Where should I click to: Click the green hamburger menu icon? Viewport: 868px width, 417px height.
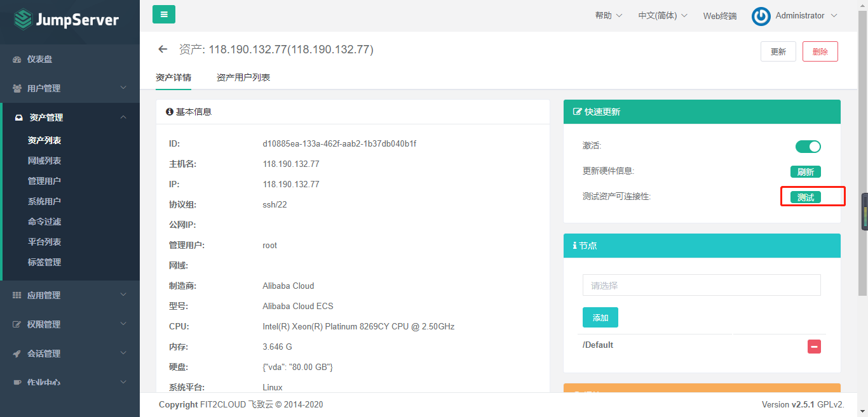pos(163,13)
